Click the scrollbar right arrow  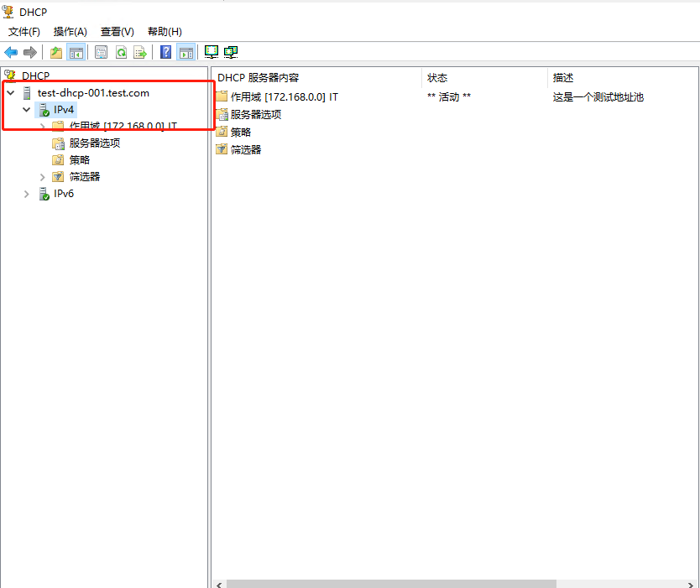[691, 585]
